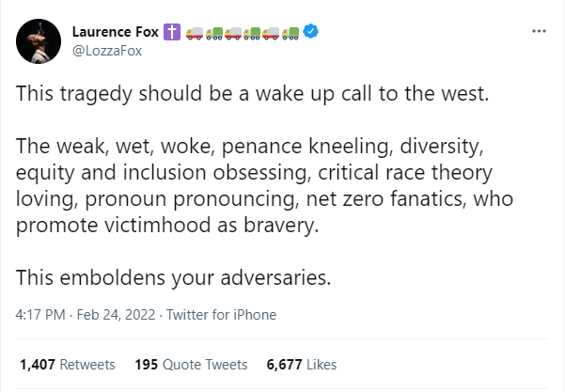Open the tweet's three-dot More menu
This screenshot has width=565, height=392.
[539, 31]
